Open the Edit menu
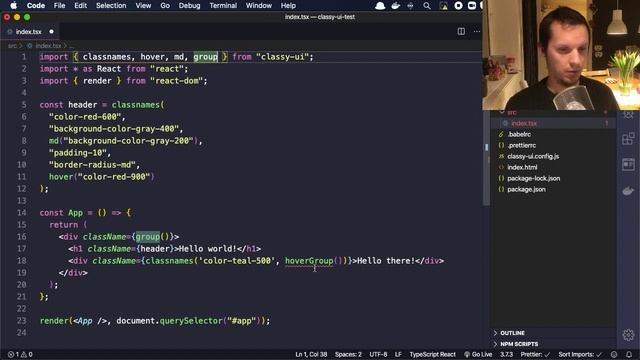 pos(80,6)
